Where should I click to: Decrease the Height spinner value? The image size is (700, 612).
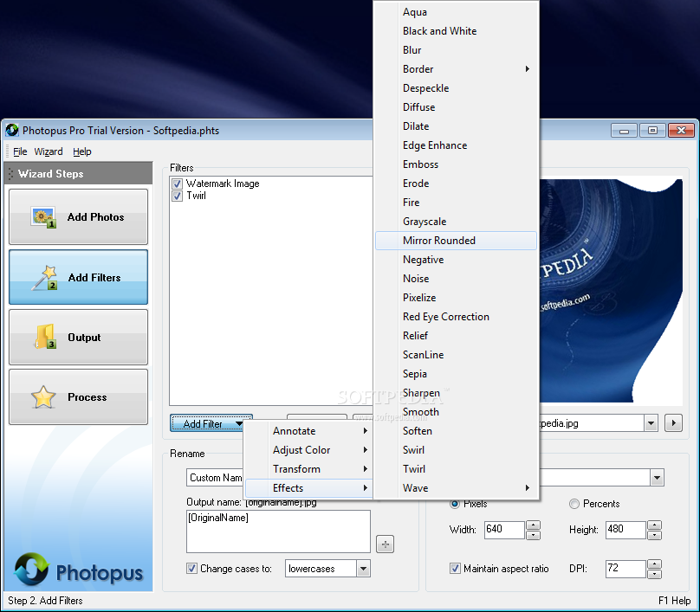[x=654, y=535]
